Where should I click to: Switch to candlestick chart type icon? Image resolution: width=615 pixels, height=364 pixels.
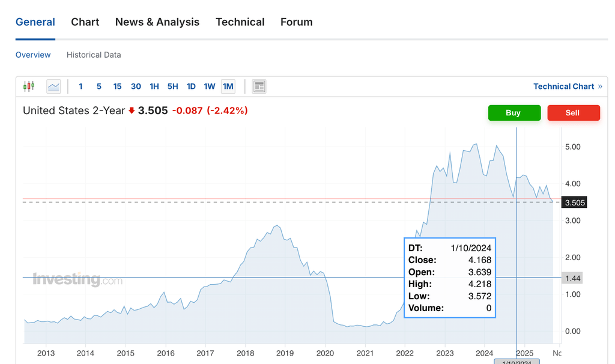29,86
